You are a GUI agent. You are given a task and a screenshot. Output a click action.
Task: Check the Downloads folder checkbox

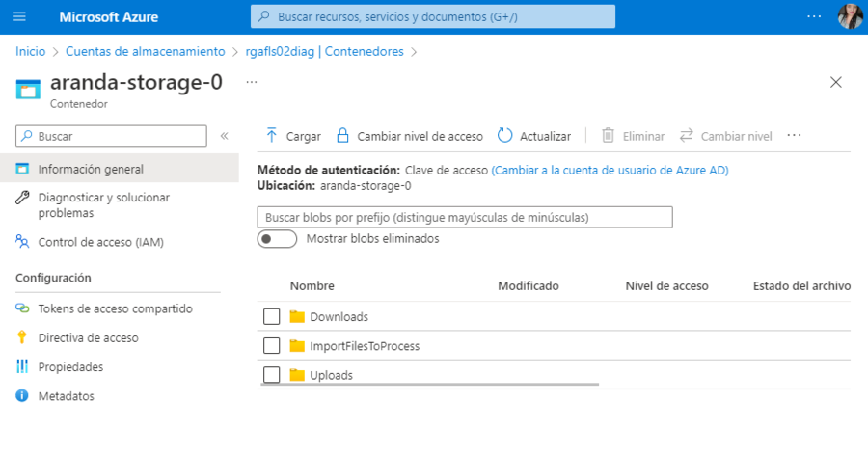click(x=271, y=316)
